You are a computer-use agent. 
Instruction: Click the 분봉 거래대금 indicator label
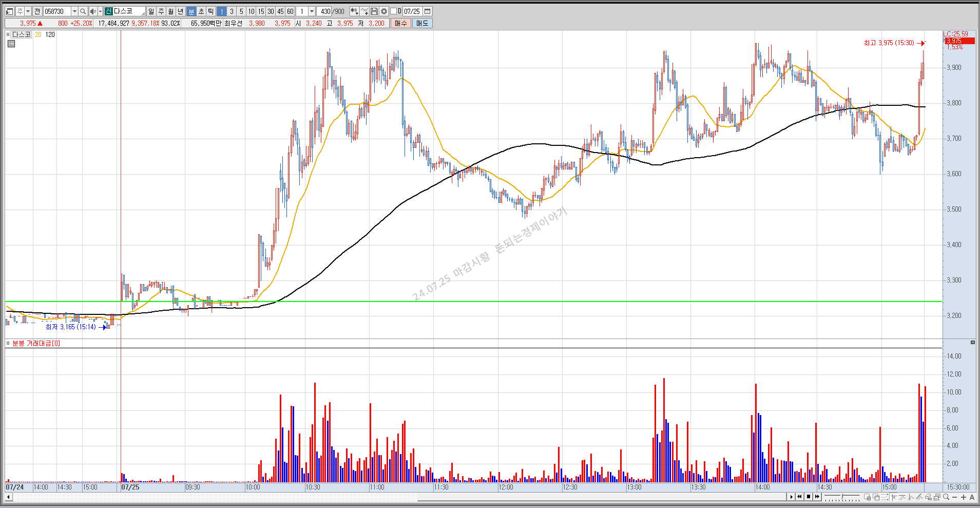point(36,343)
